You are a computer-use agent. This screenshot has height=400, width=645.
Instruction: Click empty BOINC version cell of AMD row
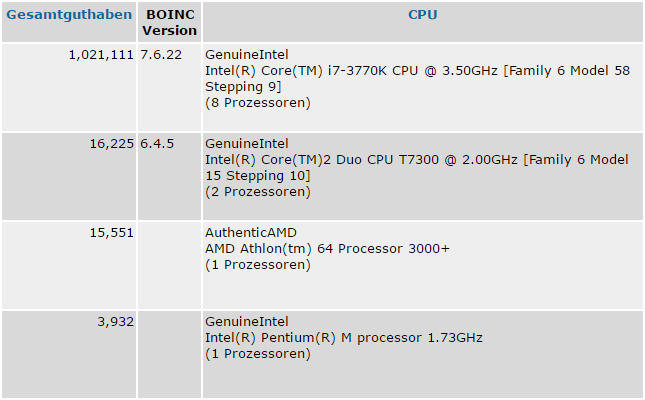(169, 265)
